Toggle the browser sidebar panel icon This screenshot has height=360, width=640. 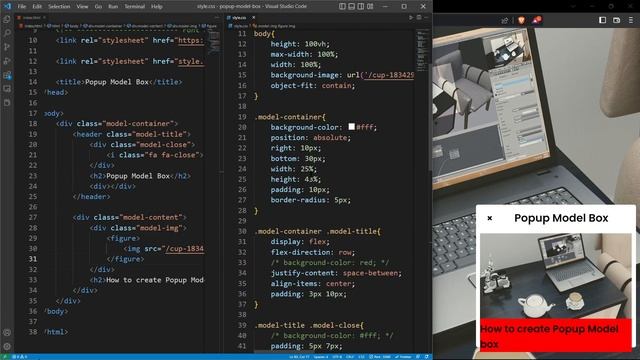coord(602,20)
